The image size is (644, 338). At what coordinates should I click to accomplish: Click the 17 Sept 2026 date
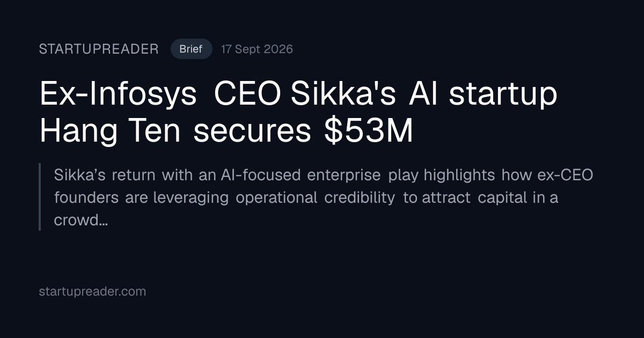pos(257,49)
